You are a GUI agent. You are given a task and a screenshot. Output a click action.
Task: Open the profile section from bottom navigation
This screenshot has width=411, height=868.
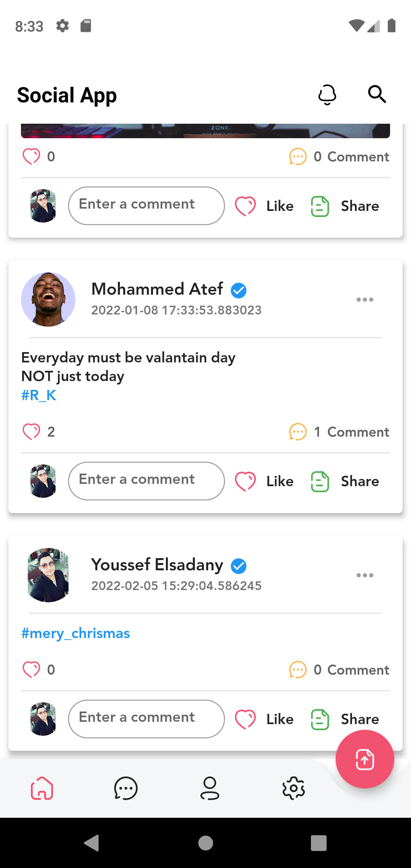pos(210,789)
